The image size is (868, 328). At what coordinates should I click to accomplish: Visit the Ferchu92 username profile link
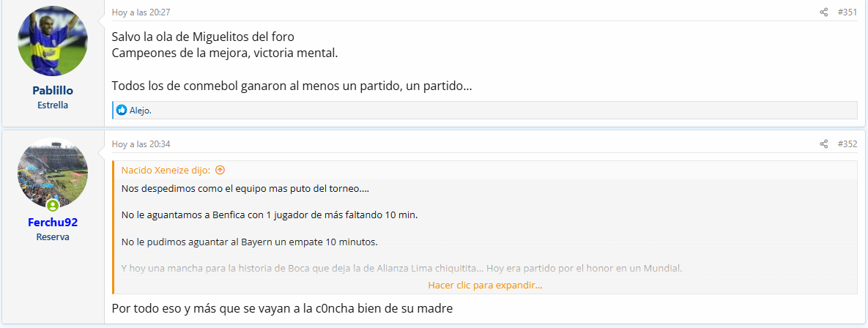(x=53, y=223)
